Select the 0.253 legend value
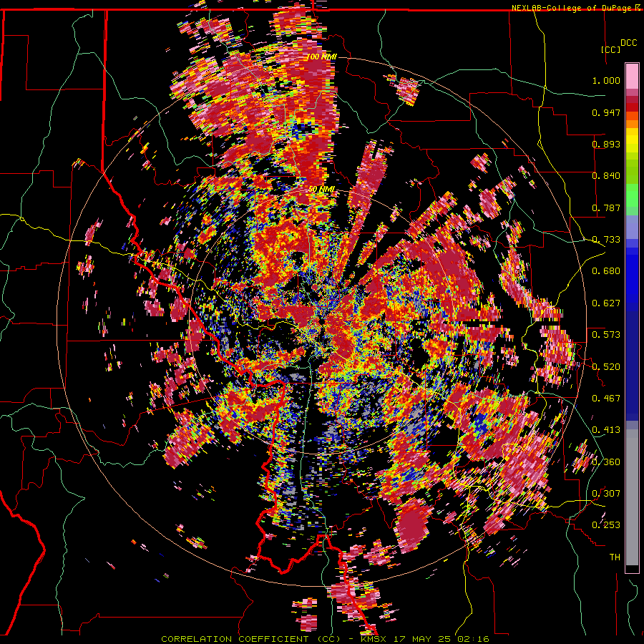 tap(606, 525)
